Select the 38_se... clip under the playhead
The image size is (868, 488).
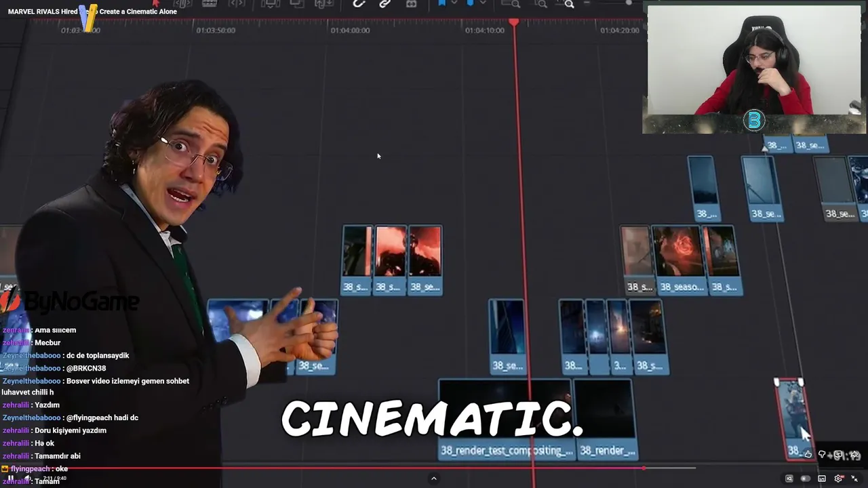click(x=507, y=336)
